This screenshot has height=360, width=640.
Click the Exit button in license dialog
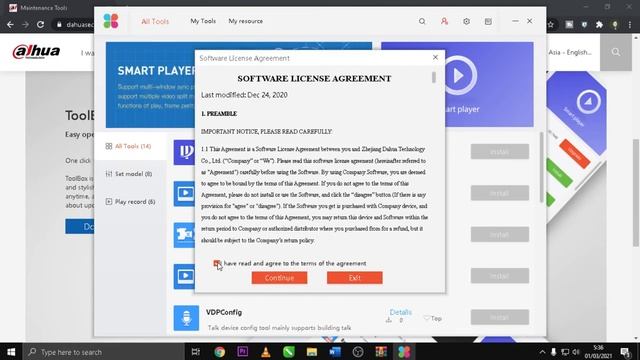point(354,278)
